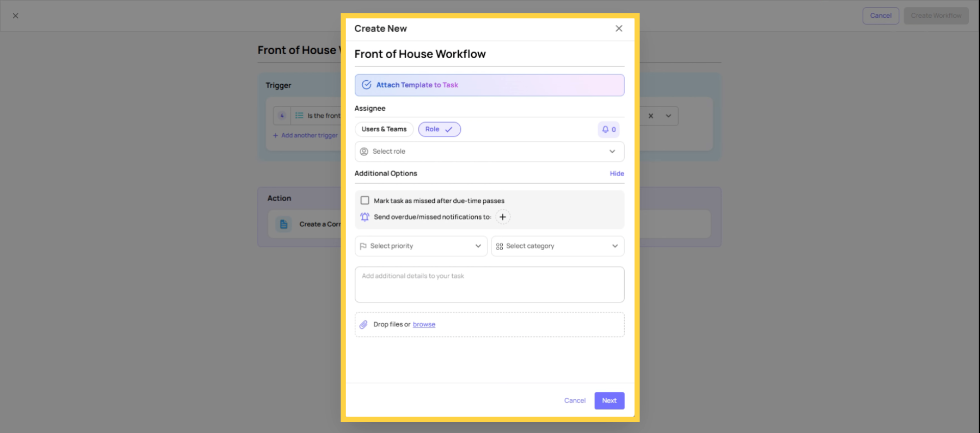Click the chevron arrow in Select role field
The width and height of the screenshot is (980, 433).
612,152
